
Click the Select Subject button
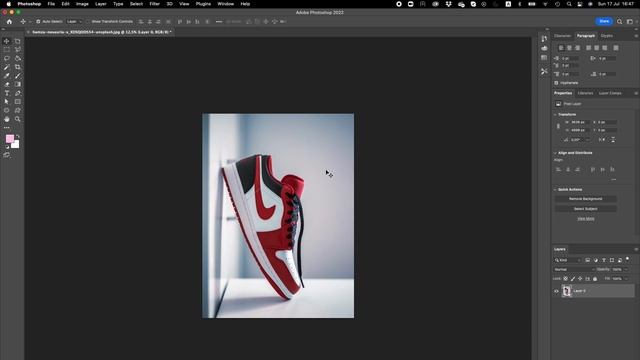pos(585,209)
